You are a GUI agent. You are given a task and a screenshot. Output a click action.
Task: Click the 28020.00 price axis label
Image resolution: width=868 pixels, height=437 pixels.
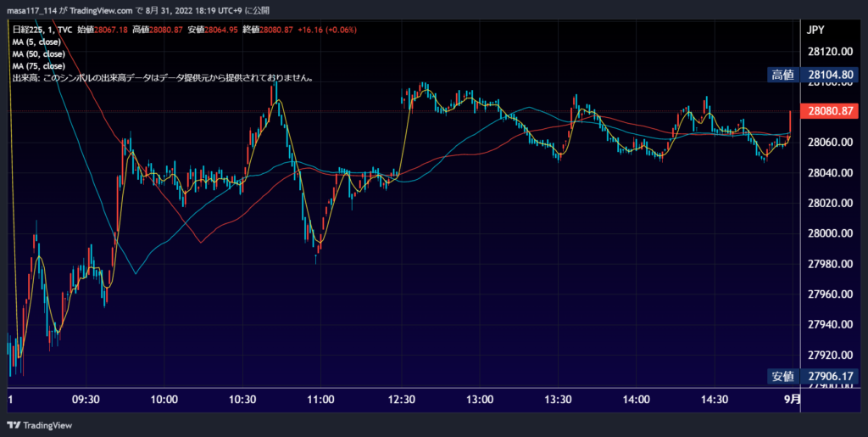(830, 203)
